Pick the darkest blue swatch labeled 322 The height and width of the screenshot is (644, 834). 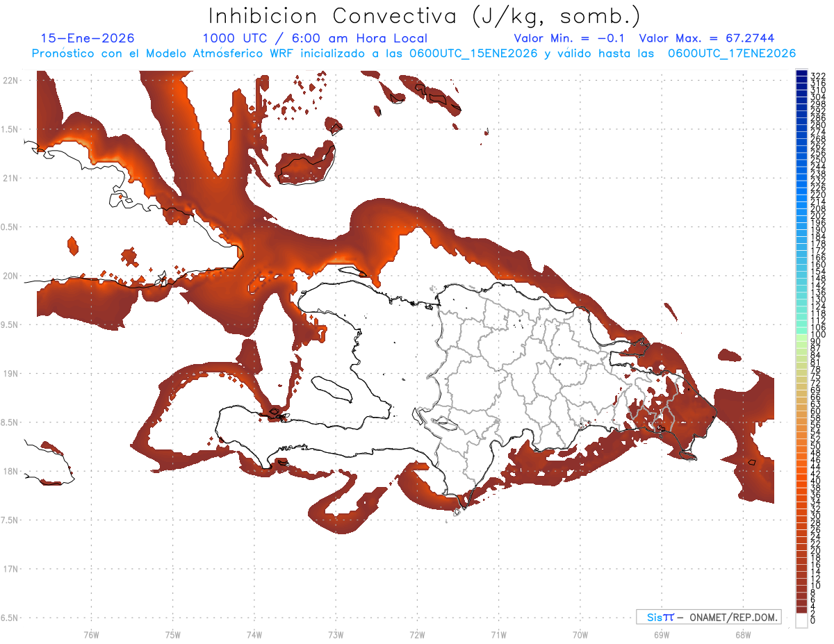point(802,74)
